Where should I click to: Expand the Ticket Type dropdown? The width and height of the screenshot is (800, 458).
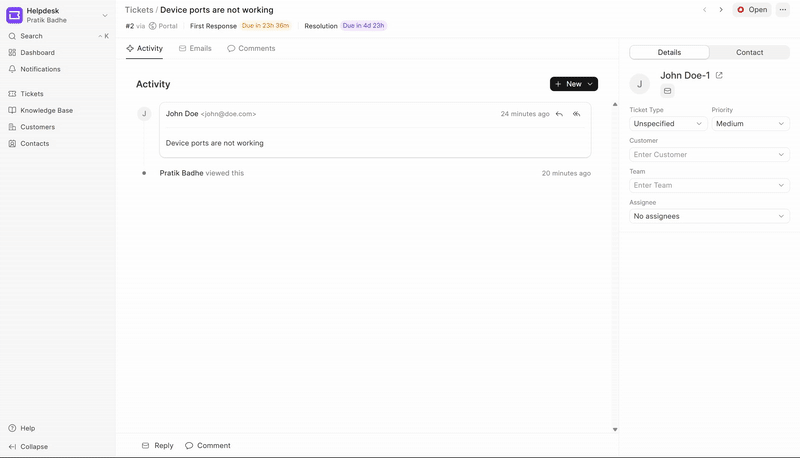pyautogui.click(x=668, y=124)
